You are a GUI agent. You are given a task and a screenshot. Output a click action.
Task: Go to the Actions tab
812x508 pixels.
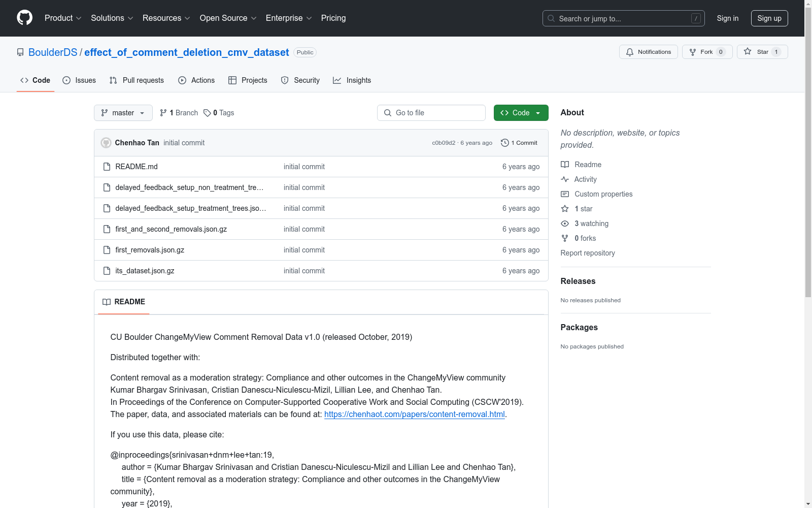coord(196,80)
